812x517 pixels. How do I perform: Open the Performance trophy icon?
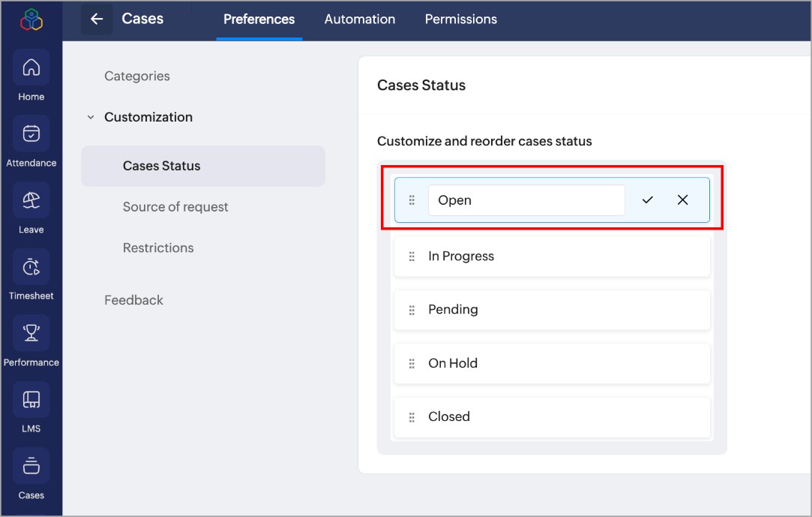coord(31,333)
